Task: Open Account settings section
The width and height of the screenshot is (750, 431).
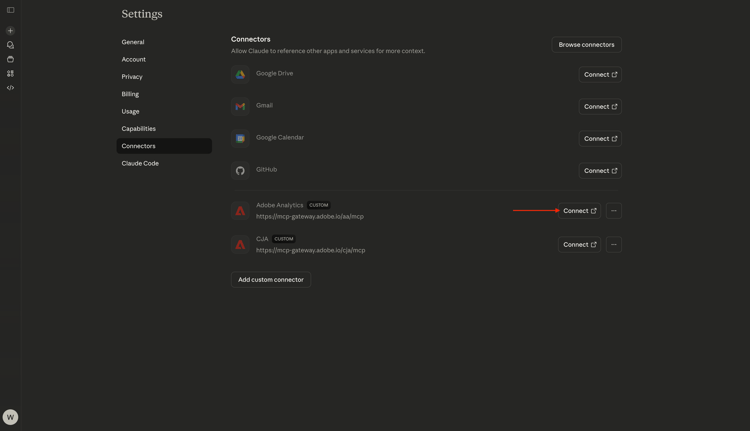Action: [164, 59]
